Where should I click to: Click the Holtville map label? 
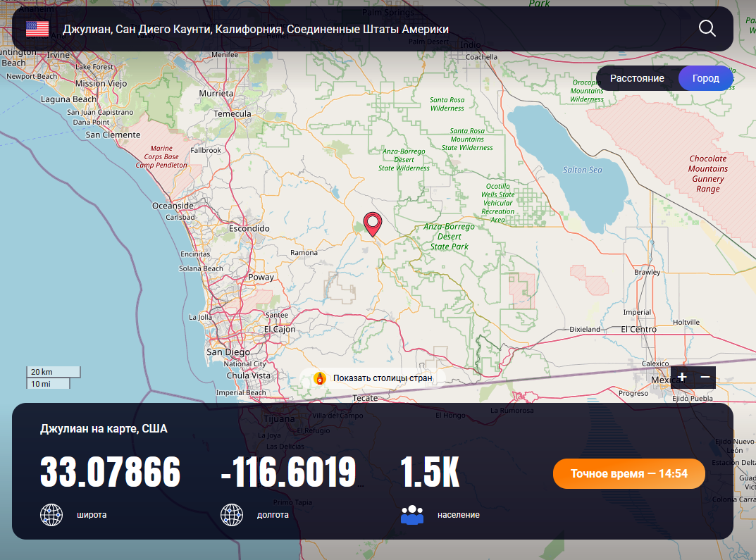(x=686, y=322)
